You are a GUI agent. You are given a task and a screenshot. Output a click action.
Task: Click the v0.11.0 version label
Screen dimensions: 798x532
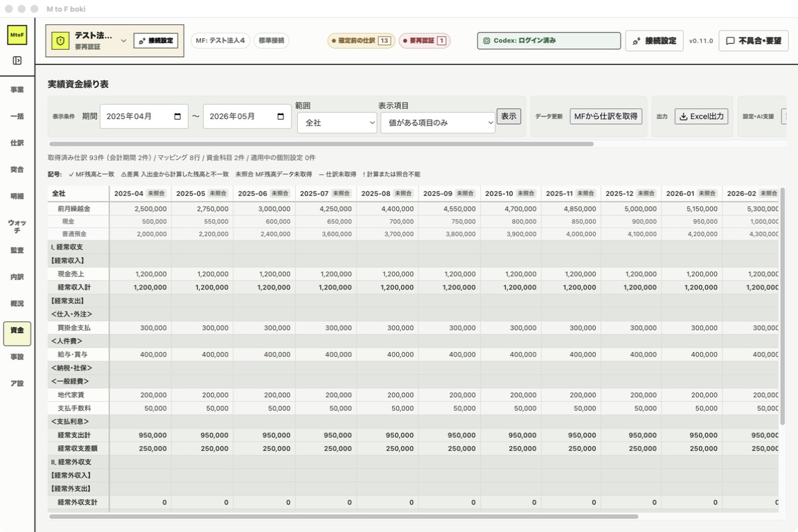(701, 41)
